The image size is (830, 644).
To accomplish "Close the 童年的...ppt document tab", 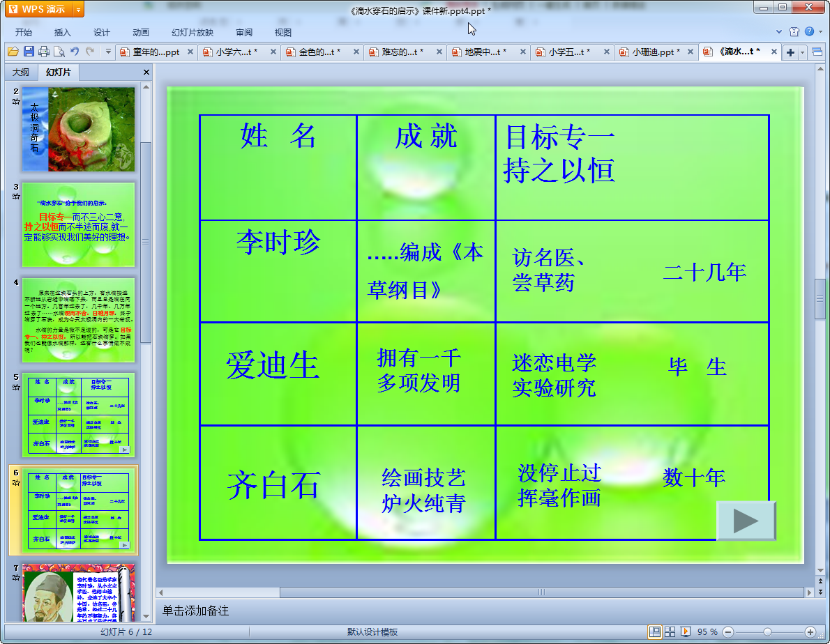I will coord(190,52).
